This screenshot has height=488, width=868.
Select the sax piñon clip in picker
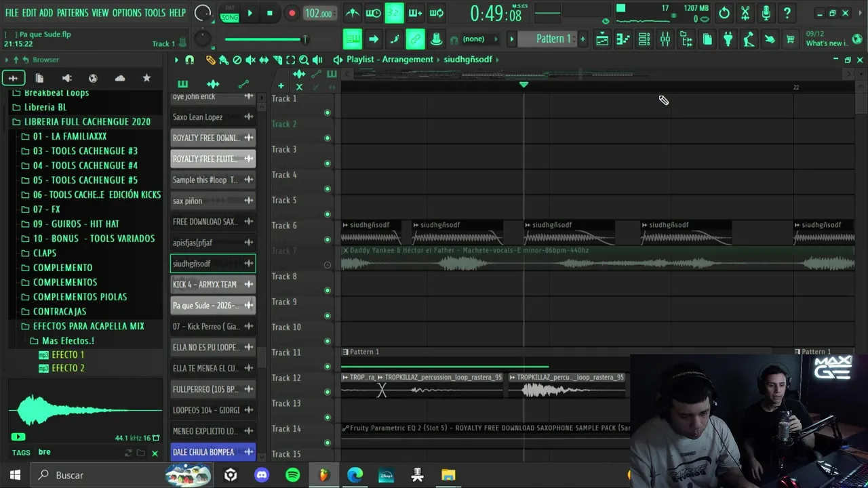pyautogui.click(x=213, y=201)
